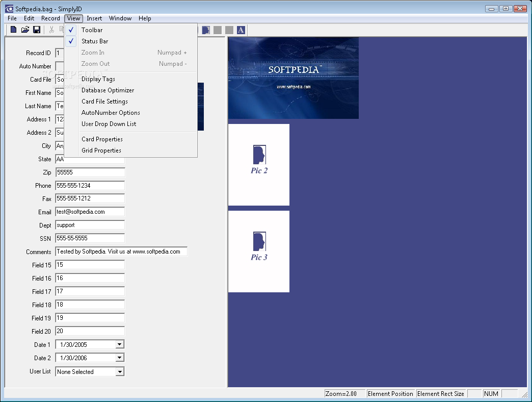This screenshot has height=402, width=532.
Task: Click the Fax input field
Action: pyautogui.click(x=90, y=198)
